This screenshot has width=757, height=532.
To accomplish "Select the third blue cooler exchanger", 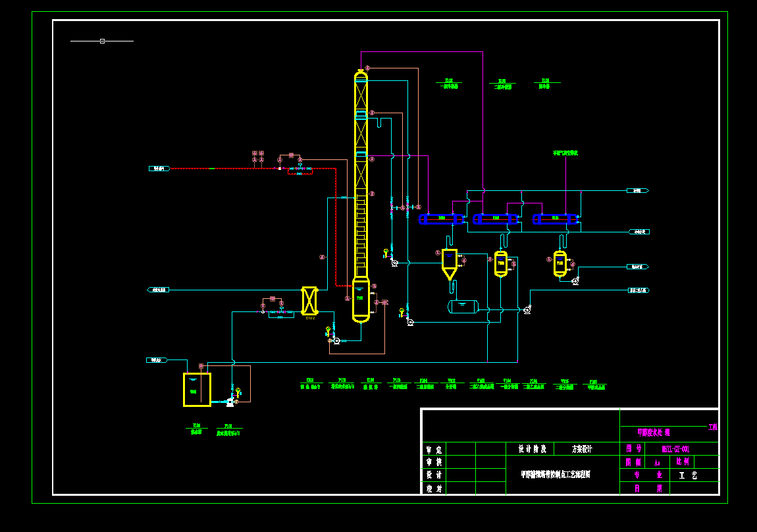I will pyautogui.click(x=555, y=219).
